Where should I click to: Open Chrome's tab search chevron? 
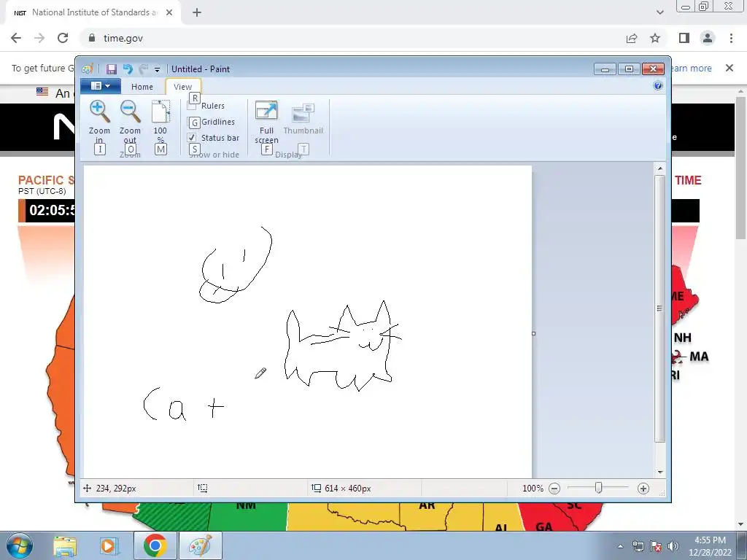click(659, 13)
